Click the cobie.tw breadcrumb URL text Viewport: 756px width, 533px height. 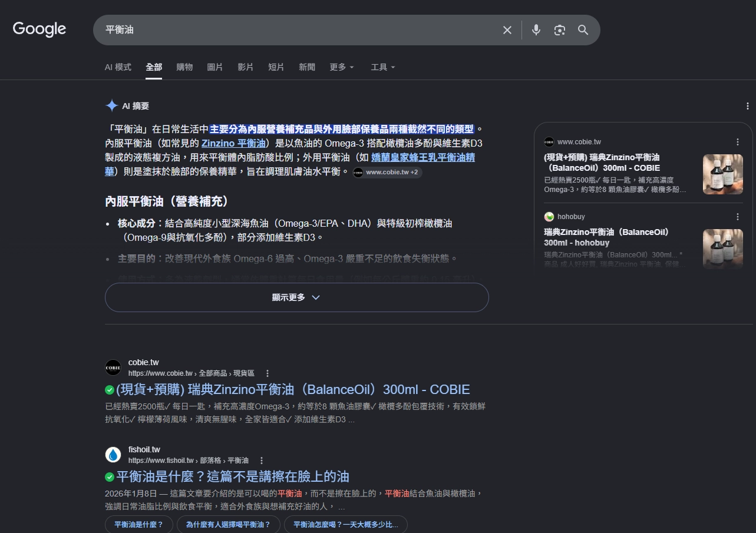click(x=191, y=373)
